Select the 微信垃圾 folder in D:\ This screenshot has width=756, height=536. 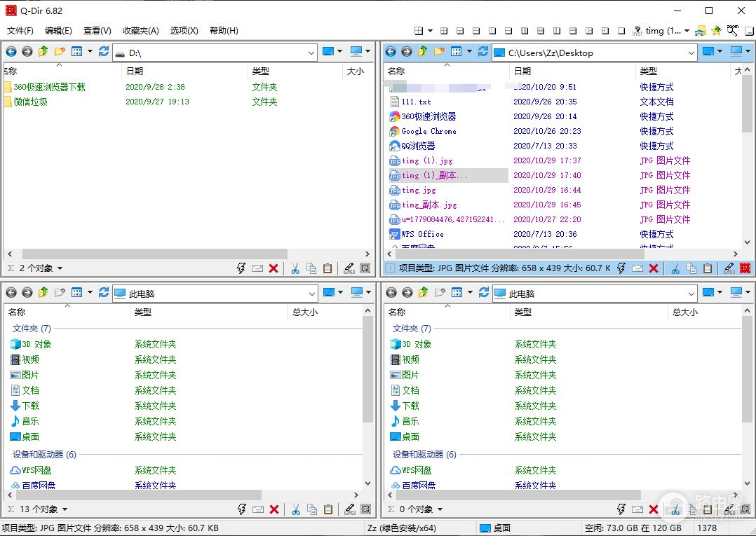[x=31, y=102]
